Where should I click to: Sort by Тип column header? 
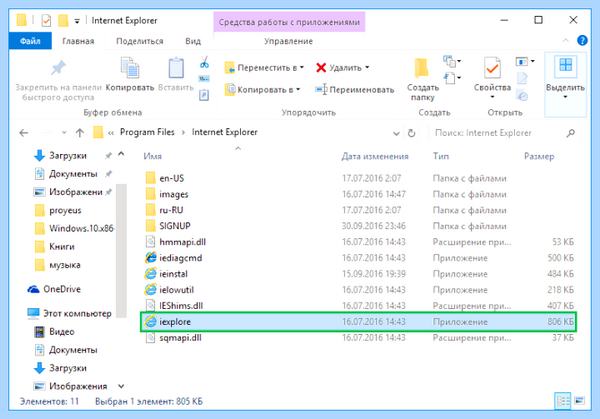[441, 156]
